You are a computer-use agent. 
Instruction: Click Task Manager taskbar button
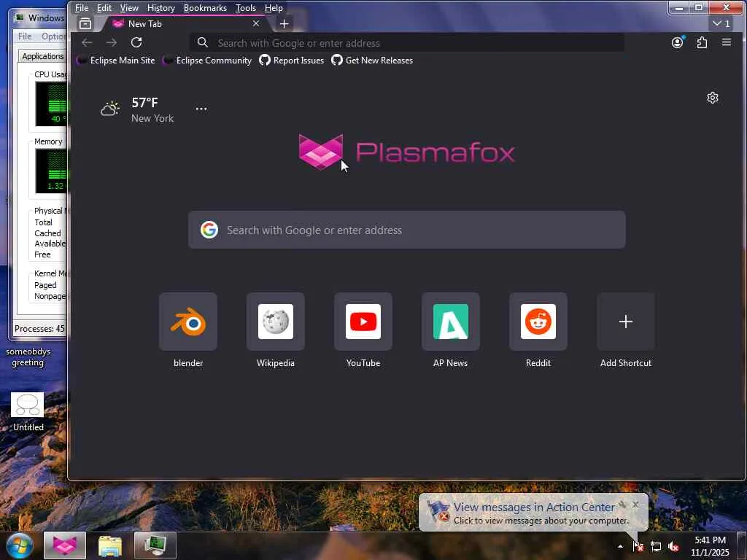(x=155, y=545)
